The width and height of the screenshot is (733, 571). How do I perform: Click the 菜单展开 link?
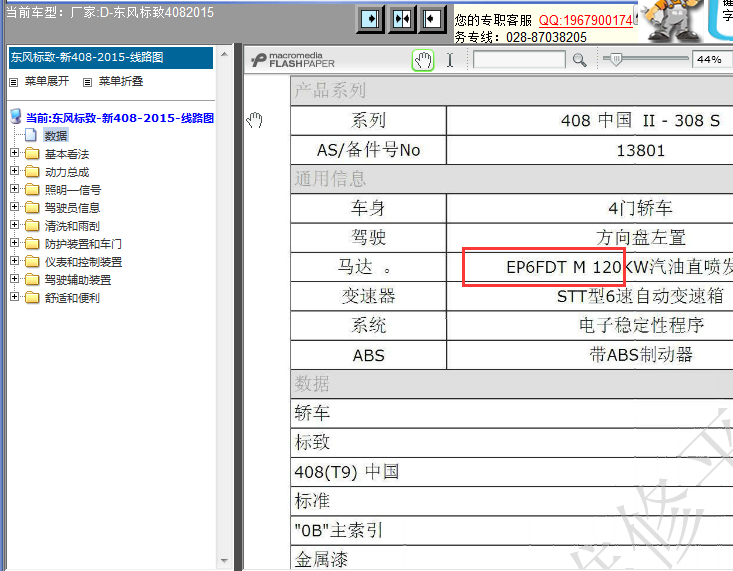47,81
